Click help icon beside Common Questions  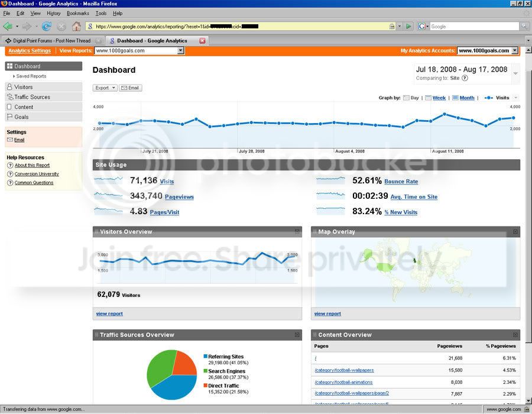pyautogui.click(x=10, y=183)
